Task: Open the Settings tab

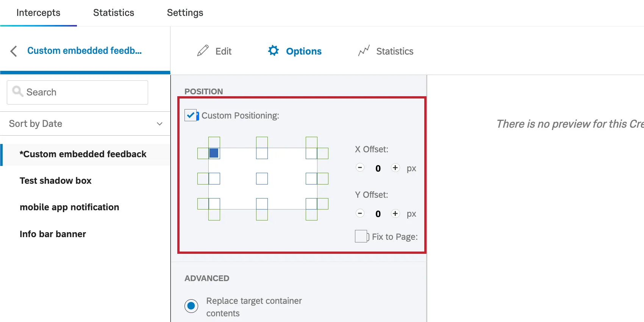Action: [x=184, y=13]
